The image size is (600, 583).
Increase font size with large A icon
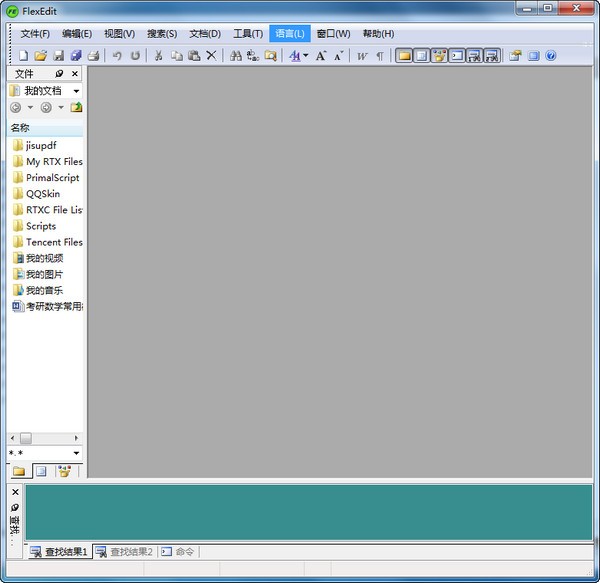321,56
